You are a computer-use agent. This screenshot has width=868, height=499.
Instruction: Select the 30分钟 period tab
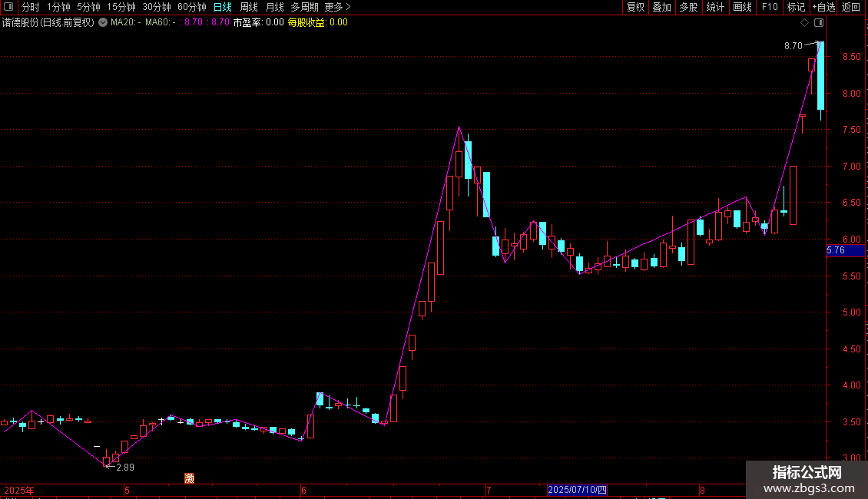[157, 7]
